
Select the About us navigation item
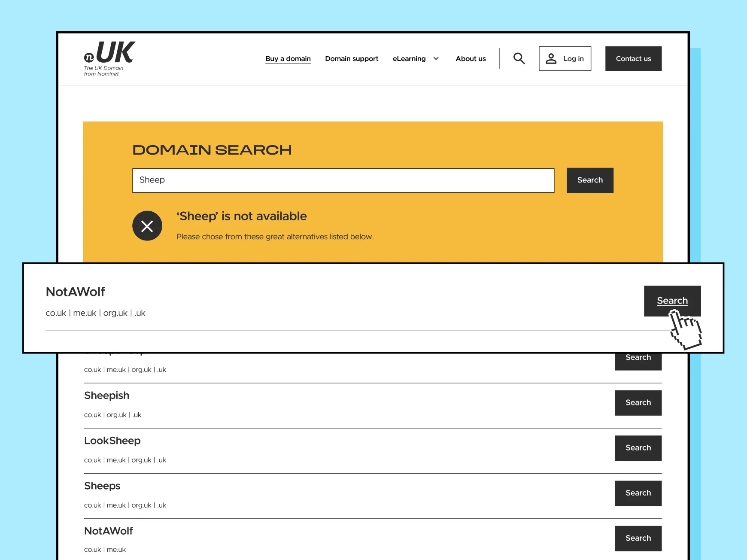pos(471,58)
